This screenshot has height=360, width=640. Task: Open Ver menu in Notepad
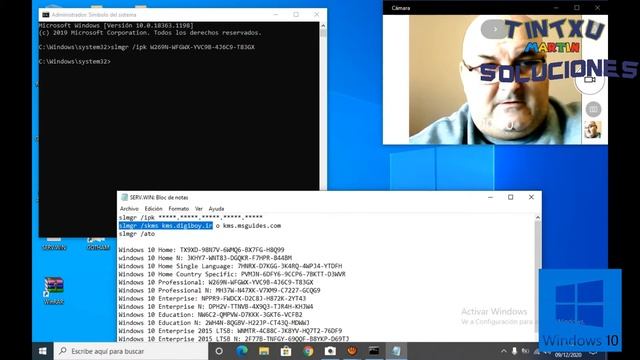point(199,209)
